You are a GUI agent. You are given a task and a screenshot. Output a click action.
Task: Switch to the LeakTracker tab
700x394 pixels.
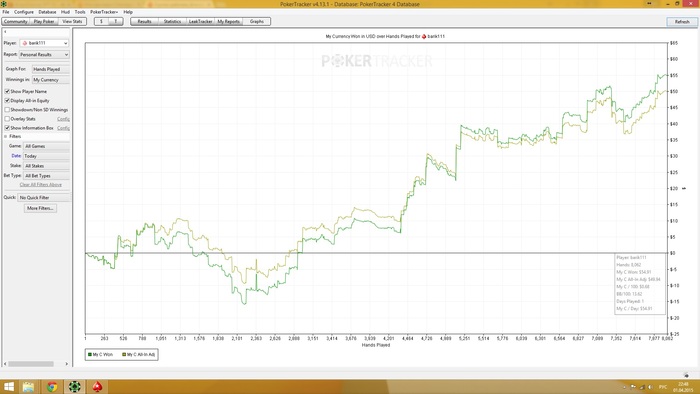(x=200, y=21)
